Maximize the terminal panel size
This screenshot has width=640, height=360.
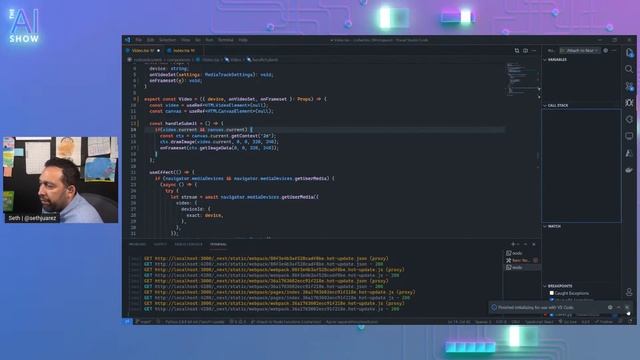(x=526, y=244)
